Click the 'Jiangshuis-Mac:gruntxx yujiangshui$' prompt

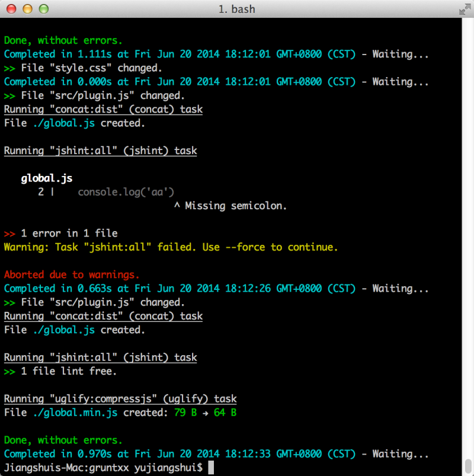coord(103,468)
